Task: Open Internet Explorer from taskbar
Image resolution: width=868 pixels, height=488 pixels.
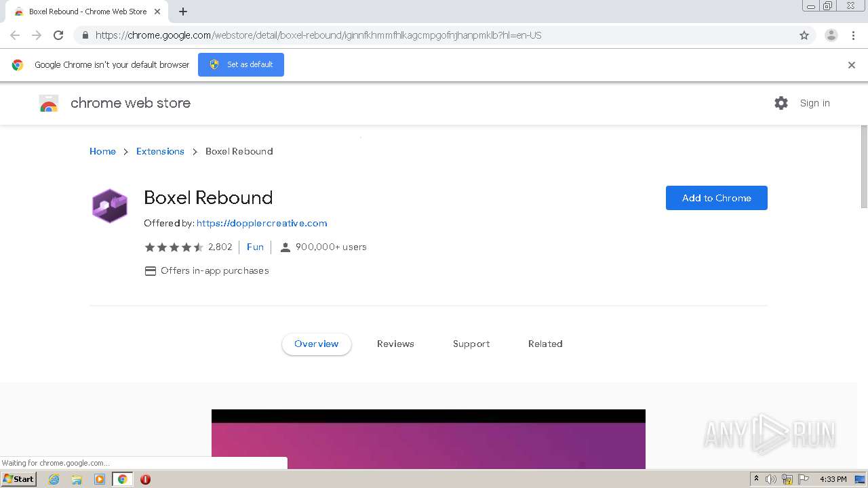Action: (54, 479)
